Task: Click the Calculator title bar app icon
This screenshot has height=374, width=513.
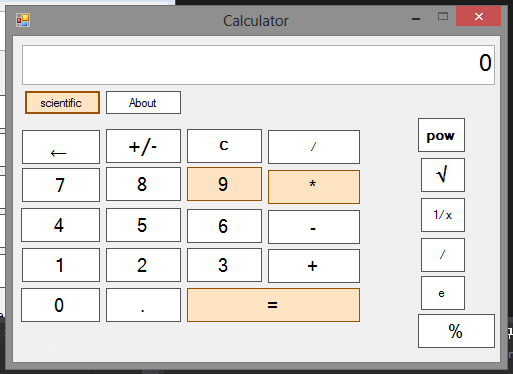Action: [23, 20]
